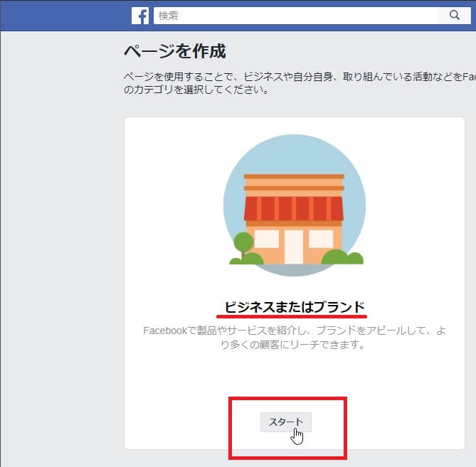476x467 pixels.
Task: Click the left window of the shop
Action: (x=267, y=239)
